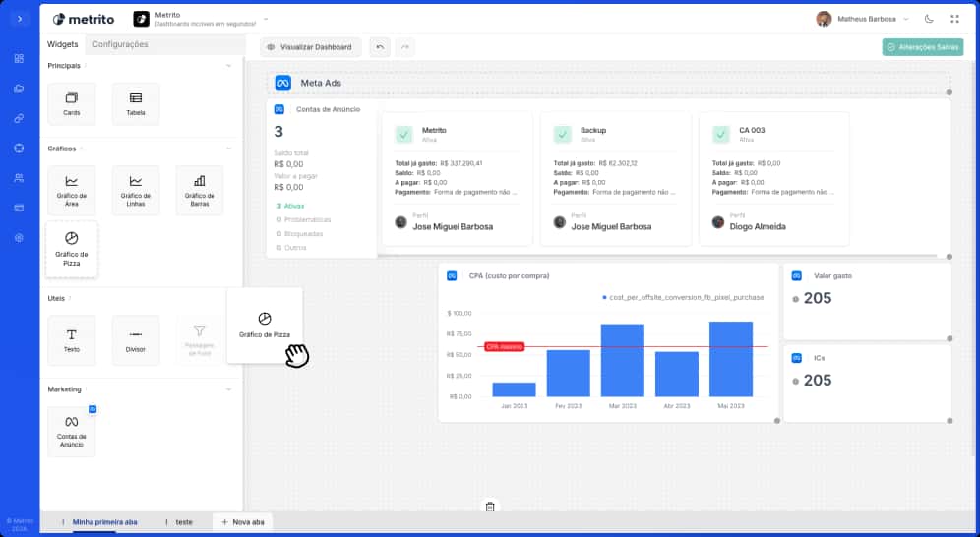Toggle fullscreen mode icon at top right
Screen dimensions: 980x537
pyautogui.click(x=954, y=19)
